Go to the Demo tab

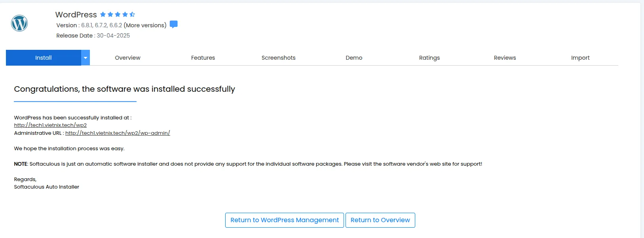[x=354, y=58]
